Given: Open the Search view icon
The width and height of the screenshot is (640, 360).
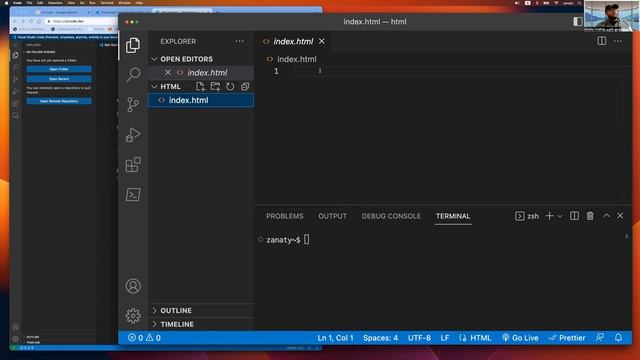Looking at the screenshot, I should (133, 75).
